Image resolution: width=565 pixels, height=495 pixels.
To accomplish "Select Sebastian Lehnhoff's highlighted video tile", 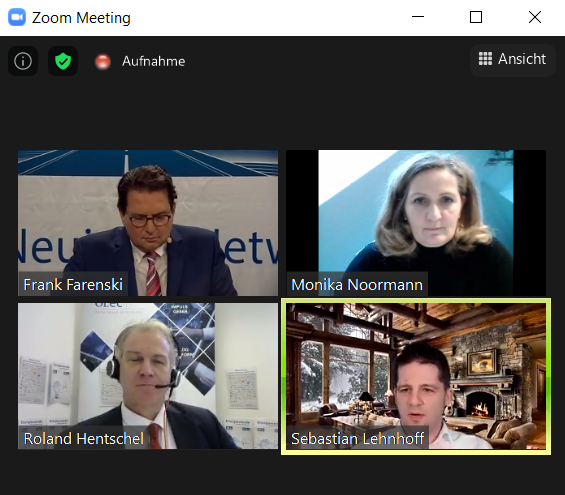I will 416,376.
